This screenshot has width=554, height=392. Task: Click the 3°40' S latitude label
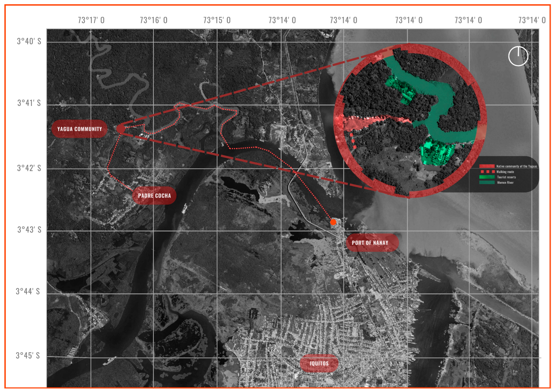coord(29,42)
